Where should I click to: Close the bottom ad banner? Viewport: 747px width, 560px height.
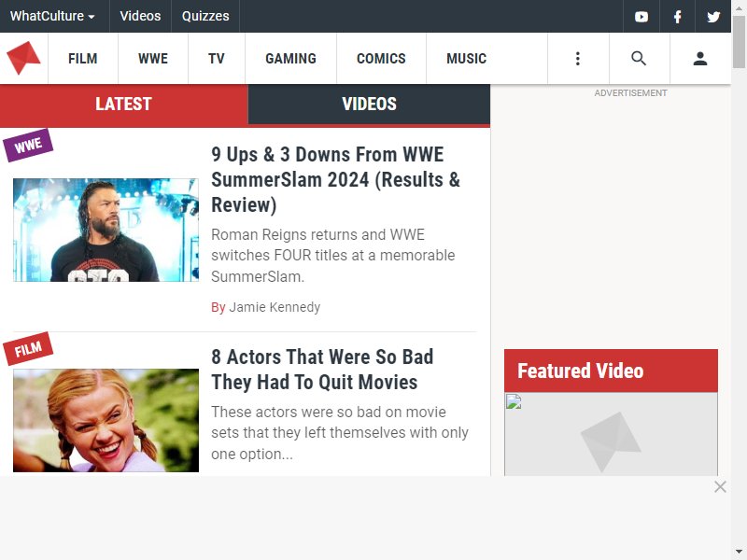click(720, 486)
